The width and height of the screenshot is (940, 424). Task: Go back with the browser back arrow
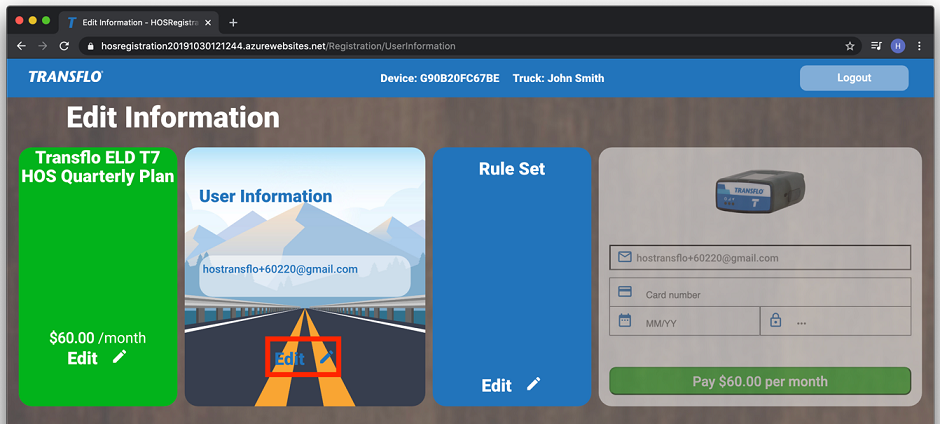(x=21, y=46)
